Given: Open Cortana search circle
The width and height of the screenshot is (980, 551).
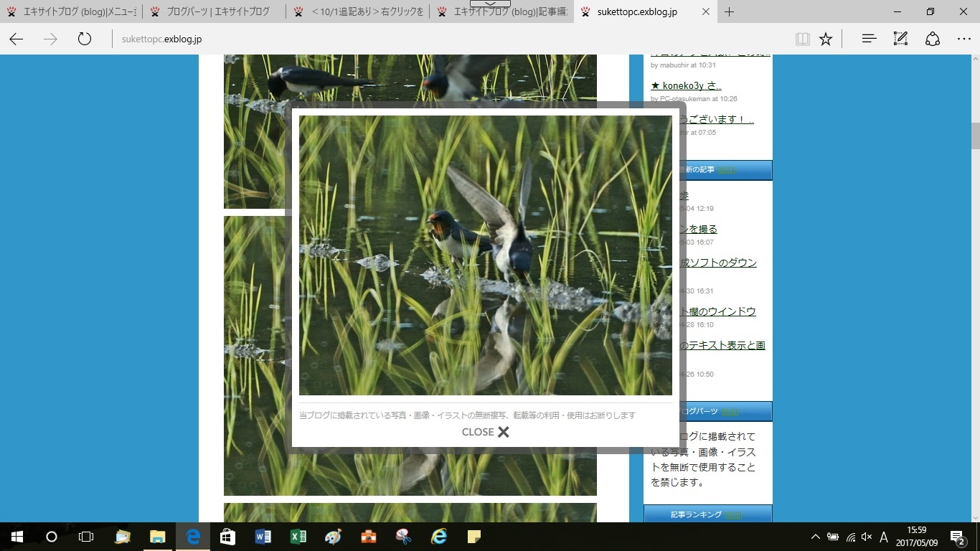Looking at the screenshot, I should coord(51,537).
